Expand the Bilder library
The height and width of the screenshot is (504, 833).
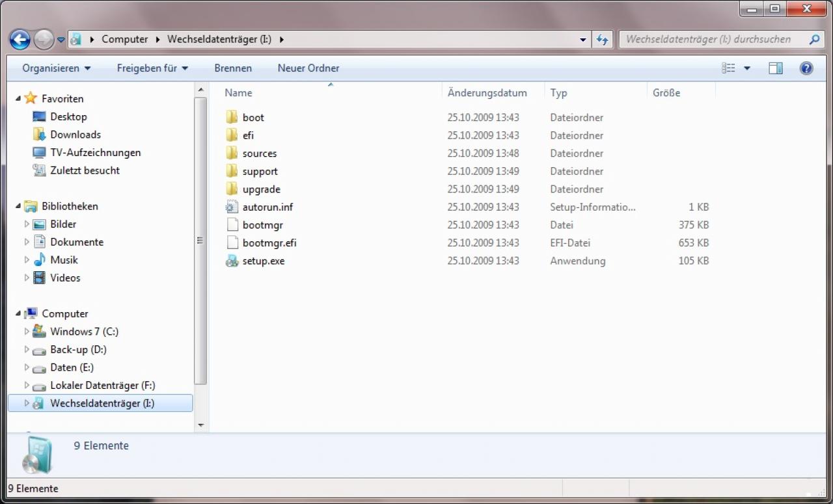(x=27, y=224)
